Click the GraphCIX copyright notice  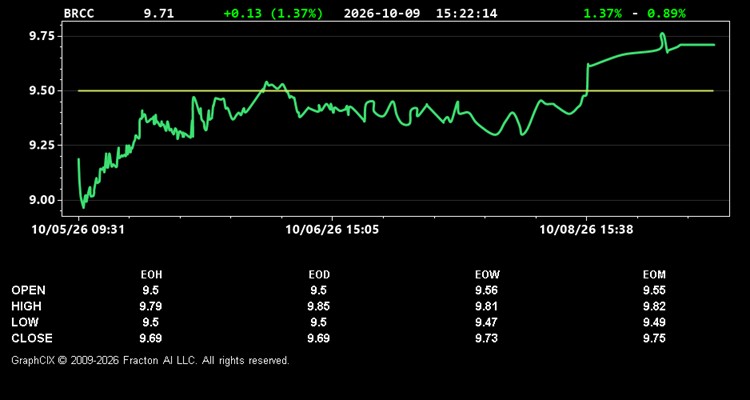pos(151,360)
